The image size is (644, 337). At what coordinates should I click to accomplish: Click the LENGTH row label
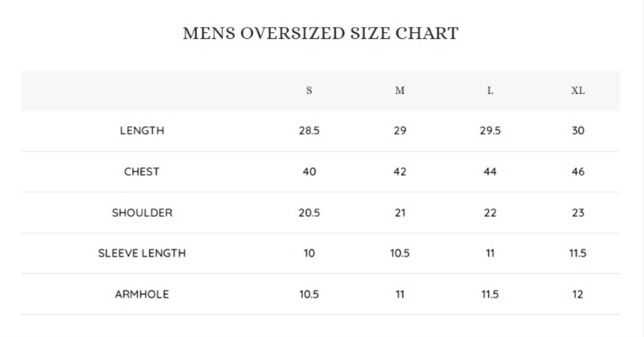(142, 131)
